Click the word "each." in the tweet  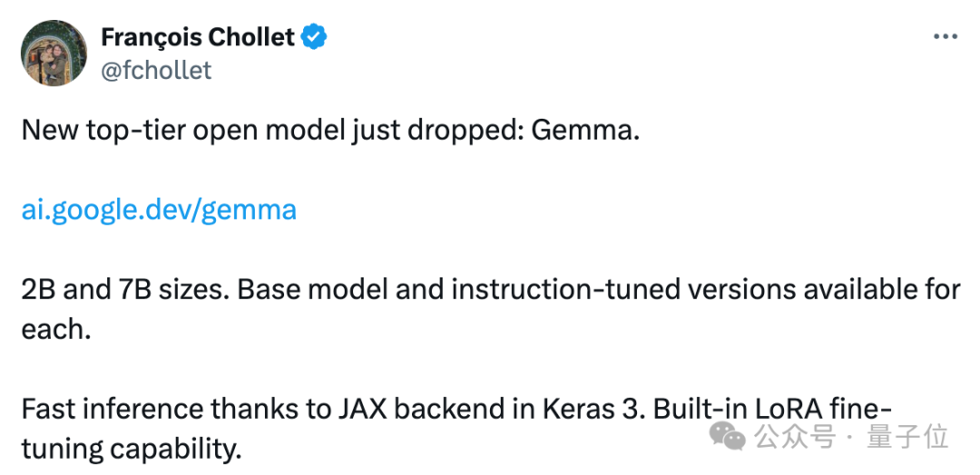pyautogui.click(x=56, y=328)
